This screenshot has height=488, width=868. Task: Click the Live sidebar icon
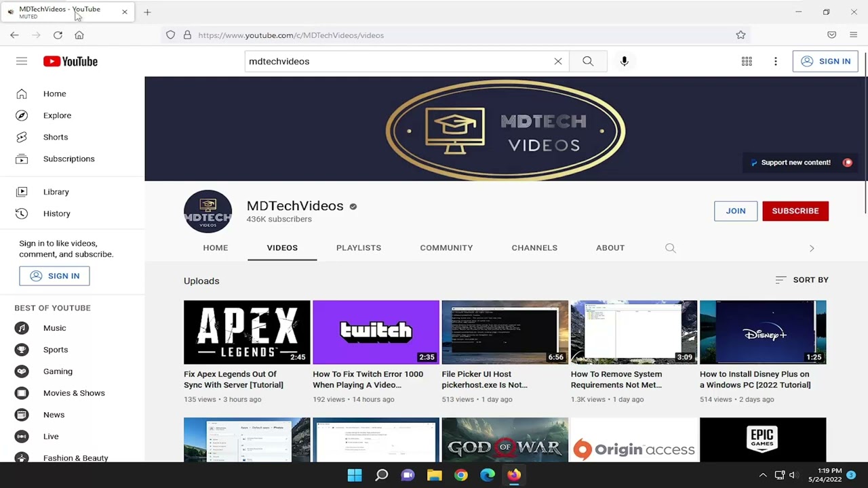click(22, 436)
